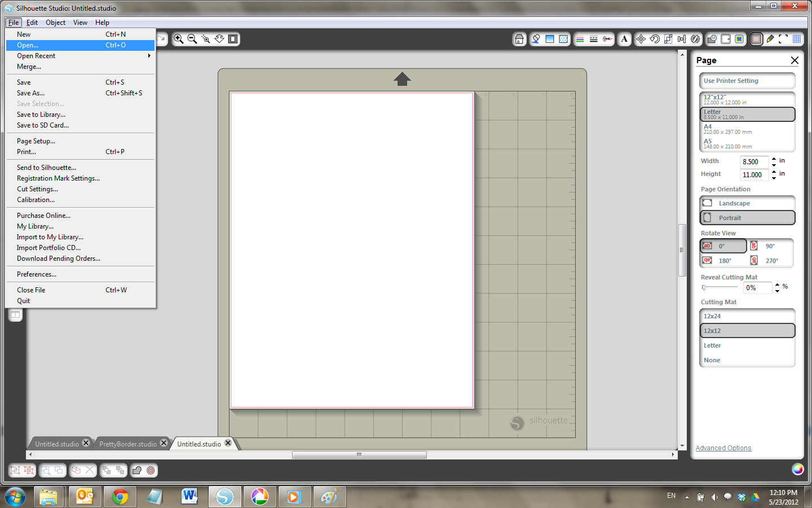Select Send to Silhouette... menu entry
The width and height of the screenshot is (812, 508).
click(x=80, y=168)
